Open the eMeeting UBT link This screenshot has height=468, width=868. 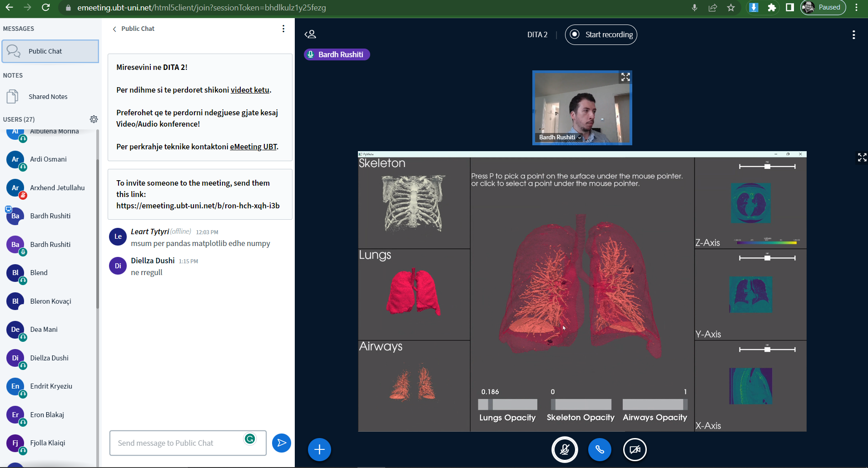[x=253, y=147]
